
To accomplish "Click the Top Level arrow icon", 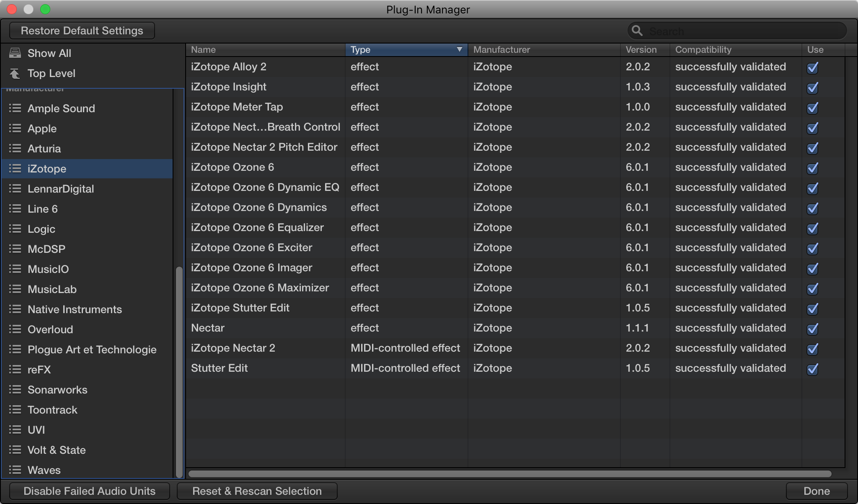I will click(x=15, y=73).
